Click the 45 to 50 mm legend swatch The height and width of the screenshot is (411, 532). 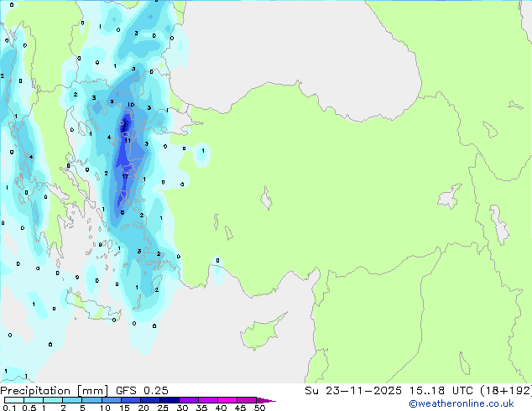(x=247, y=400)
